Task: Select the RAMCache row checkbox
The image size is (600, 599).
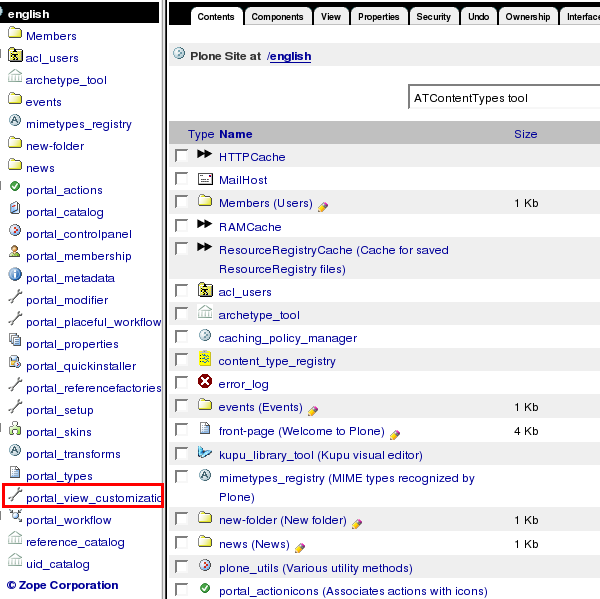Action: click(x=181, y=225)
